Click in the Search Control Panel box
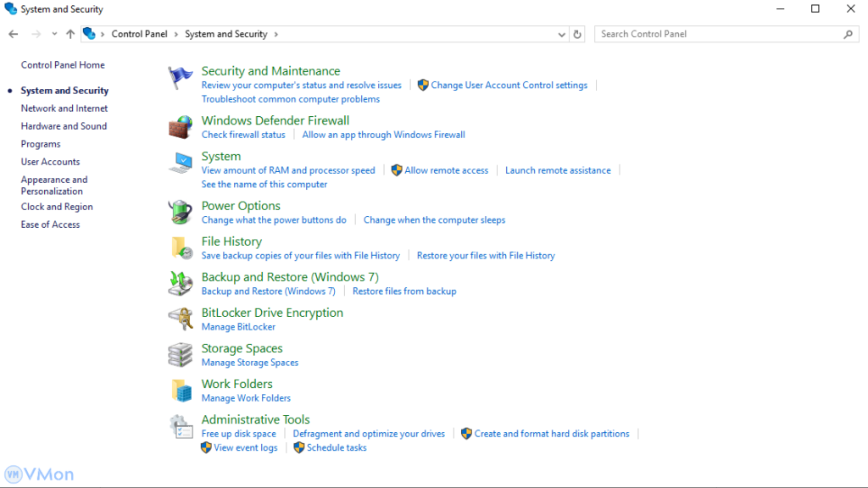868x488 pixels. (719, 35)
